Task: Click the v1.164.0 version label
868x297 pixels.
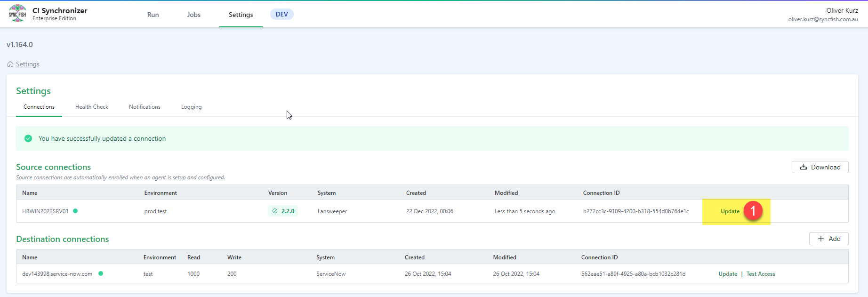Action: pos(20,45)
